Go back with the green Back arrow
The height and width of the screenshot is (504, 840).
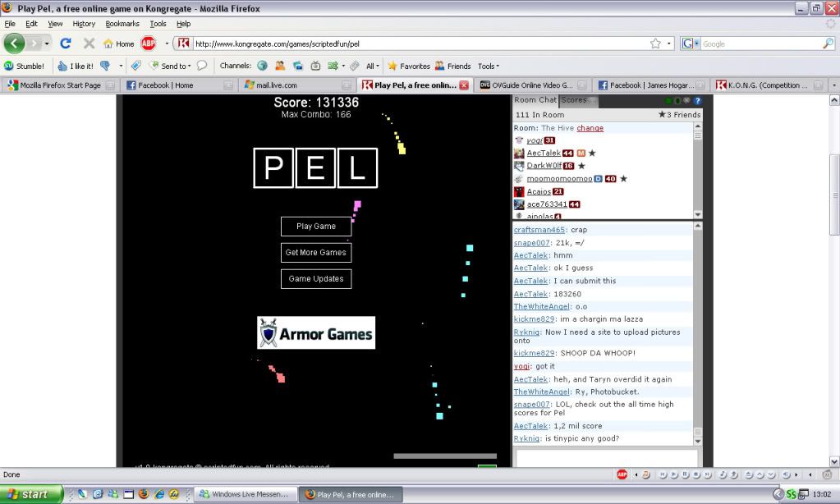point(15,44)
